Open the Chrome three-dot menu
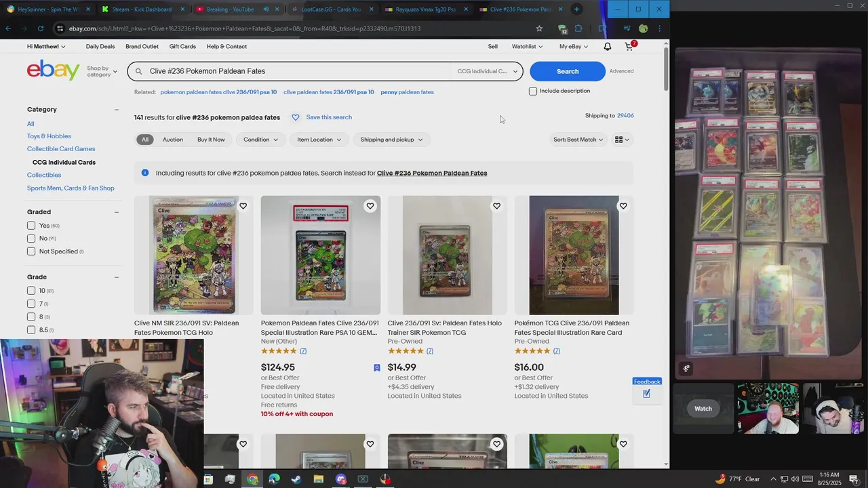The image size is (868, 488). pyautogui.click(x=659, y=28)
